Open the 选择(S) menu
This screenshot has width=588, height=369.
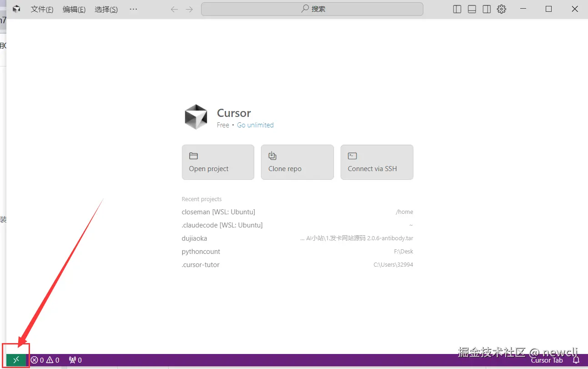coord(106,9)
